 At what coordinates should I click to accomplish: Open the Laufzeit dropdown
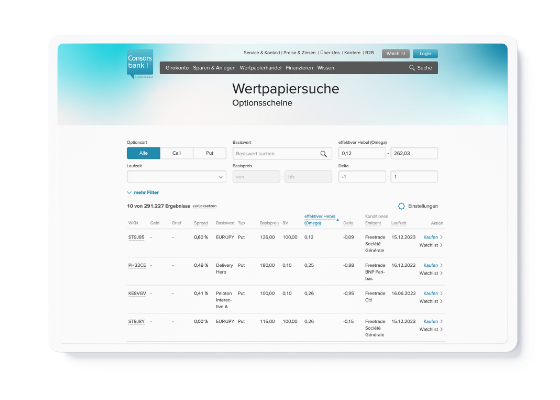[176, 177]
